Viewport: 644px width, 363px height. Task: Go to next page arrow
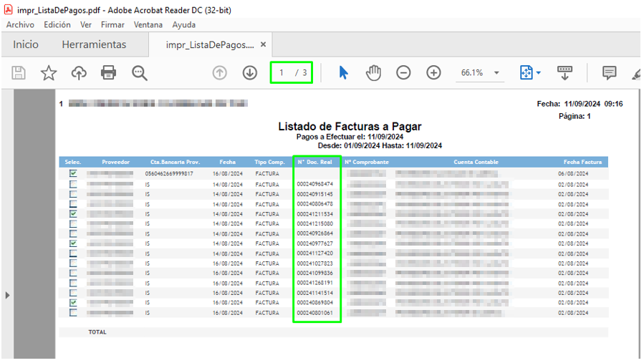[x=250, y=73]
